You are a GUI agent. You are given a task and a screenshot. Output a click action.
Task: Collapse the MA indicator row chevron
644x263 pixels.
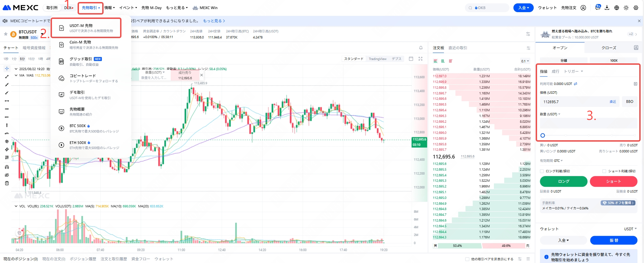(x=16, y=76)
